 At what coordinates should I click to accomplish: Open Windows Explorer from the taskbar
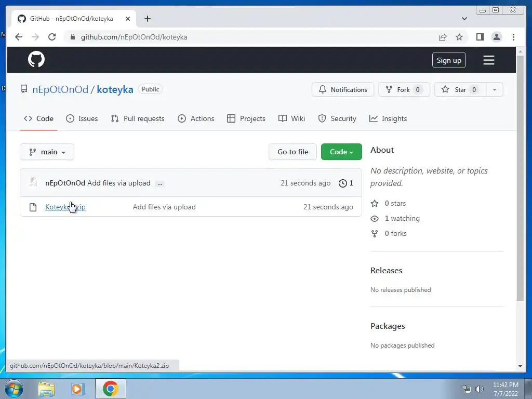[46, 389]
